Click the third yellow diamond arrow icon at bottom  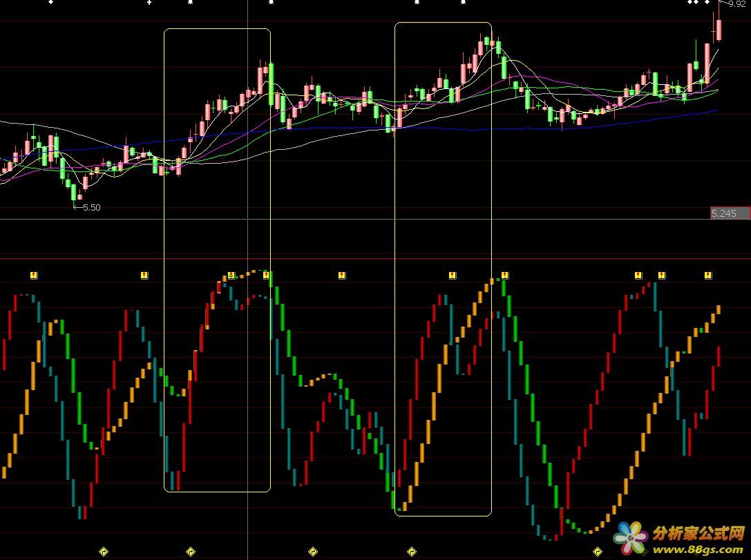[313, 552]
